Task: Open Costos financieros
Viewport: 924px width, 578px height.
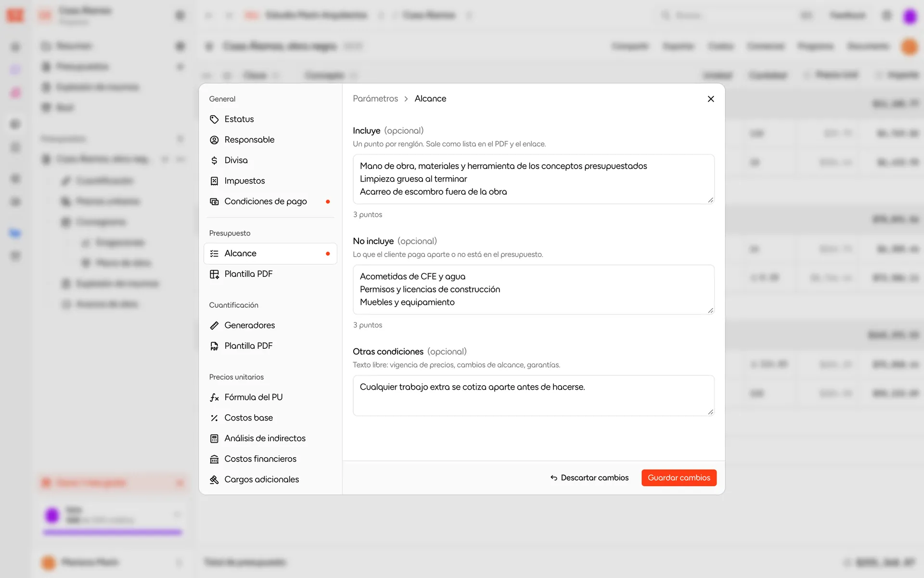Action: [x=270, y=459]
